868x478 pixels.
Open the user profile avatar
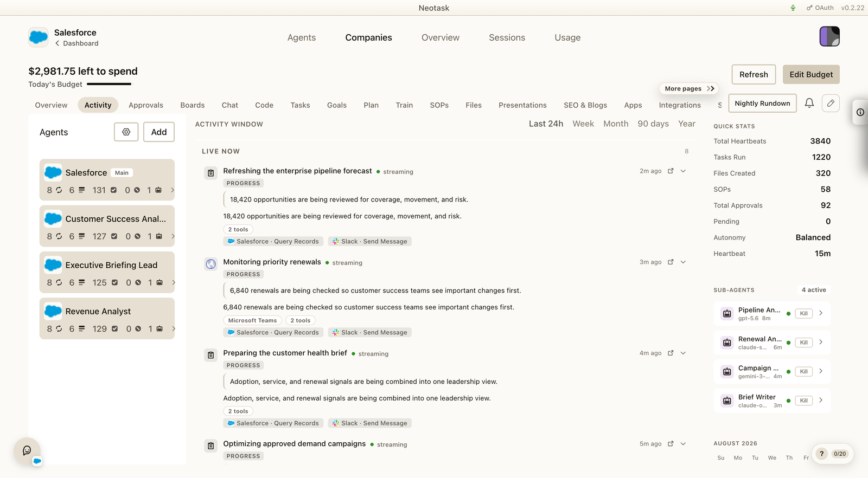pyautogui.click(x=829, y=36)
